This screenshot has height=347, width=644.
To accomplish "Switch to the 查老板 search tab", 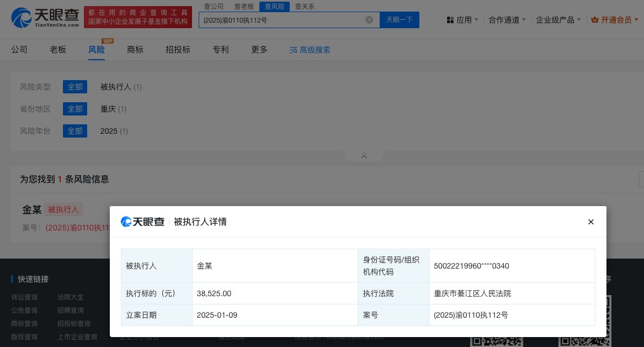I will coord(244,7).
